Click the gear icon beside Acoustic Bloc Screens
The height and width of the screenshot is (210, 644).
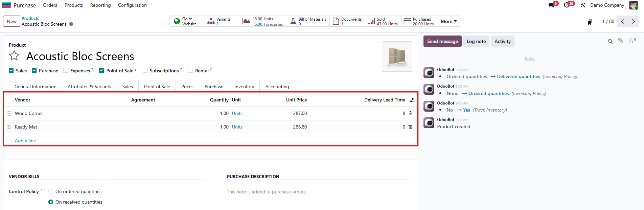tap(71, 24)
